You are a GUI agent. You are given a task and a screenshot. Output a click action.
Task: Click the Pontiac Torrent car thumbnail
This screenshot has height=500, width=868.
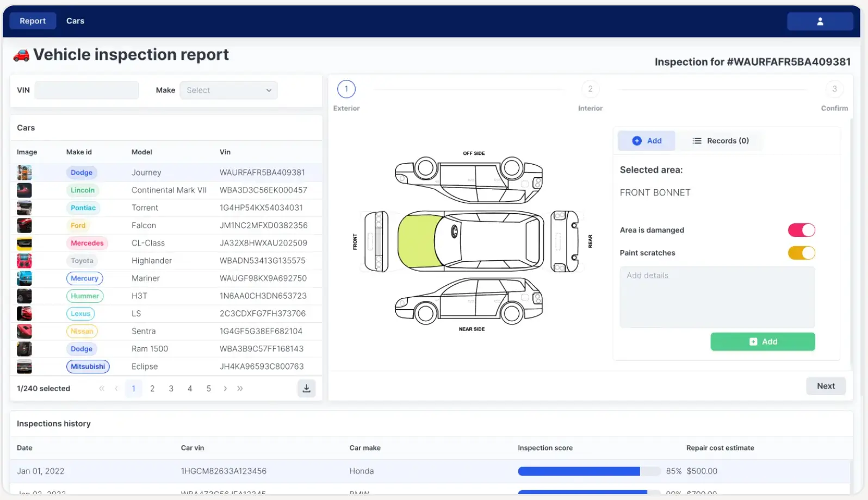point(24,208)
